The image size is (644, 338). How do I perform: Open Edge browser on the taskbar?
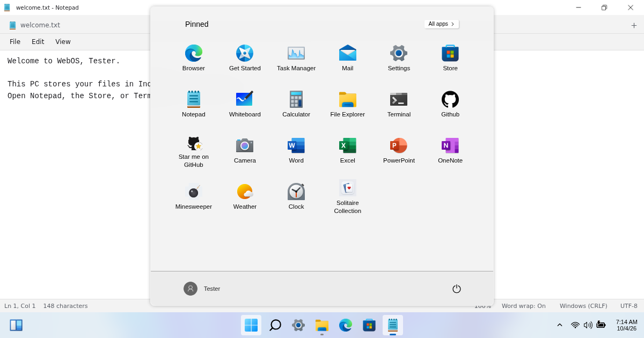346,325
